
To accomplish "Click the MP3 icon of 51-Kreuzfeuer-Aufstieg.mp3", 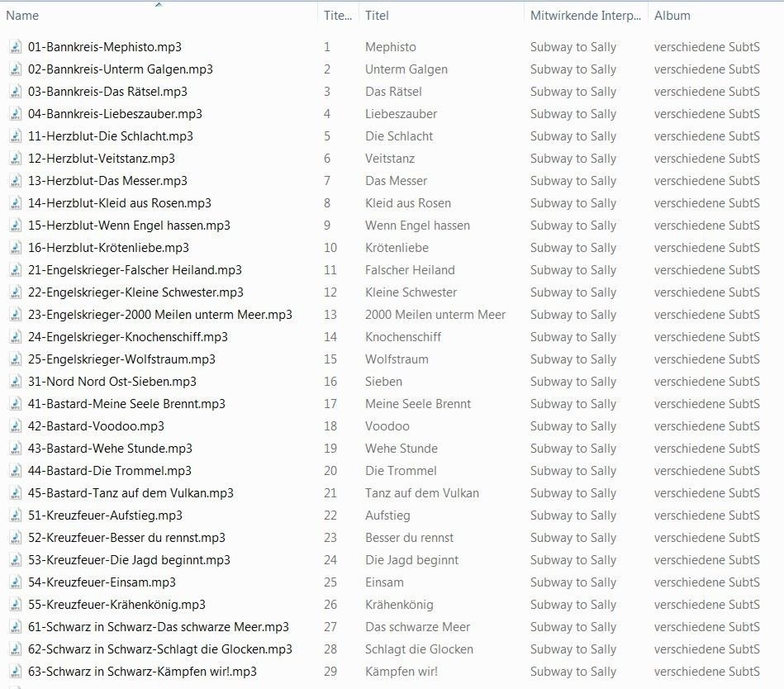I will point(16,516).
